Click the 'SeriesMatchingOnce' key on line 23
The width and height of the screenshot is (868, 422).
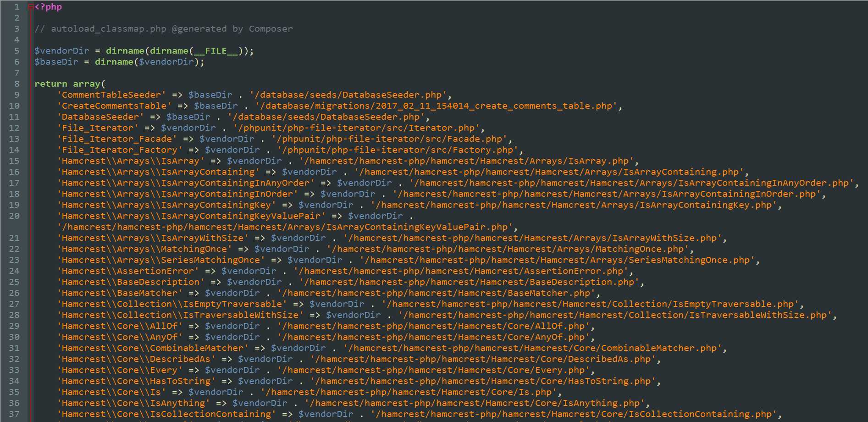point(161,260)
